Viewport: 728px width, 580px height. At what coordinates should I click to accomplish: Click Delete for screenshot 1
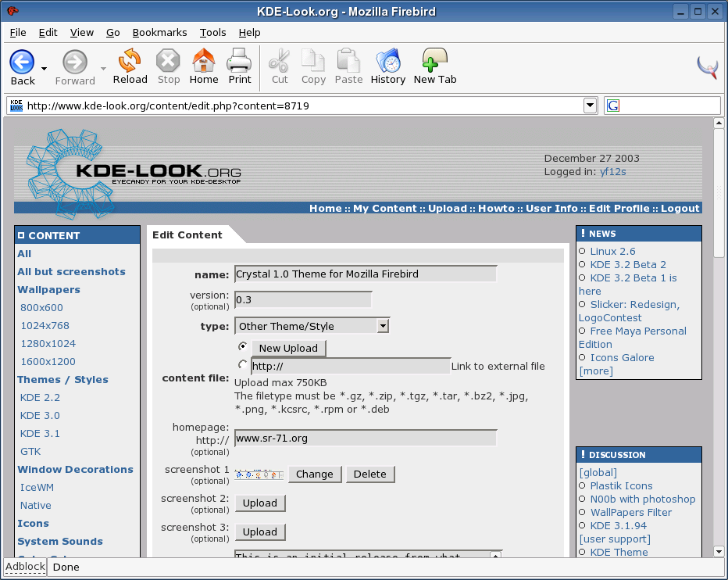coord(370,474)
